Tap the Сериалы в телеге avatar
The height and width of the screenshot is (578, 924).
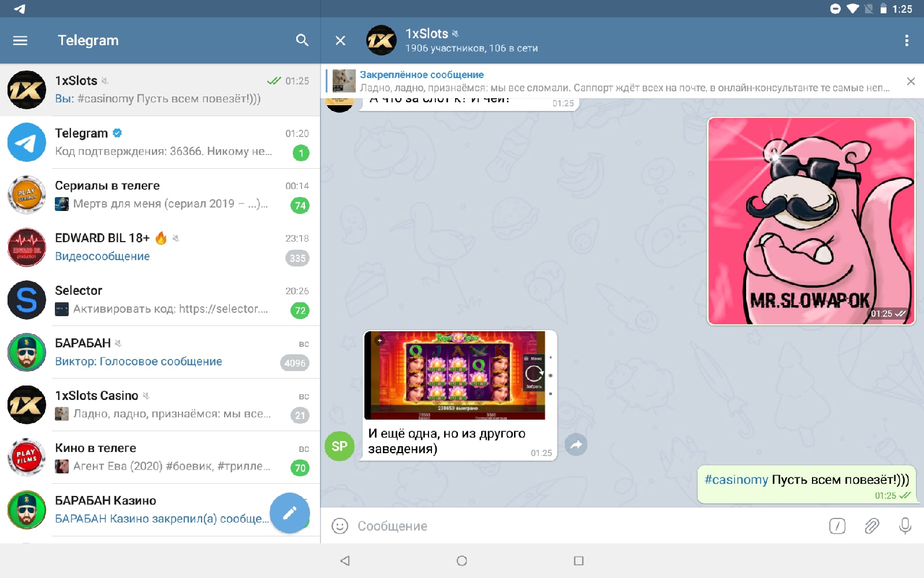pos(27,195)
